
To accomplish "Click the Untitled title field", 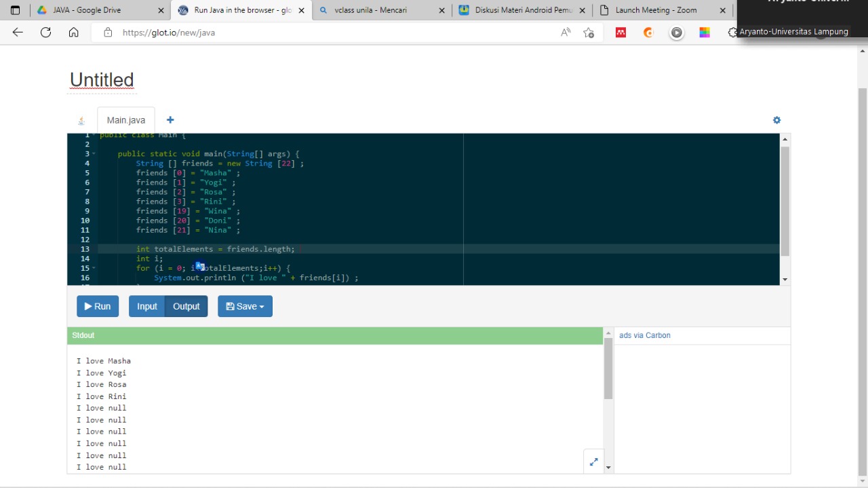I will tap(102, 80).
